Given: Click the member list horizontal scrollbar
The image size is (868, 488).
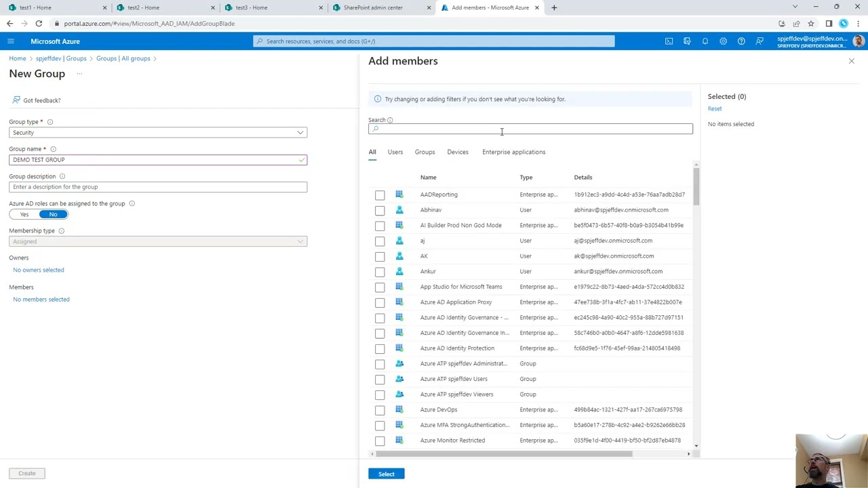Looking at the screenshot, I should [504, 454].
